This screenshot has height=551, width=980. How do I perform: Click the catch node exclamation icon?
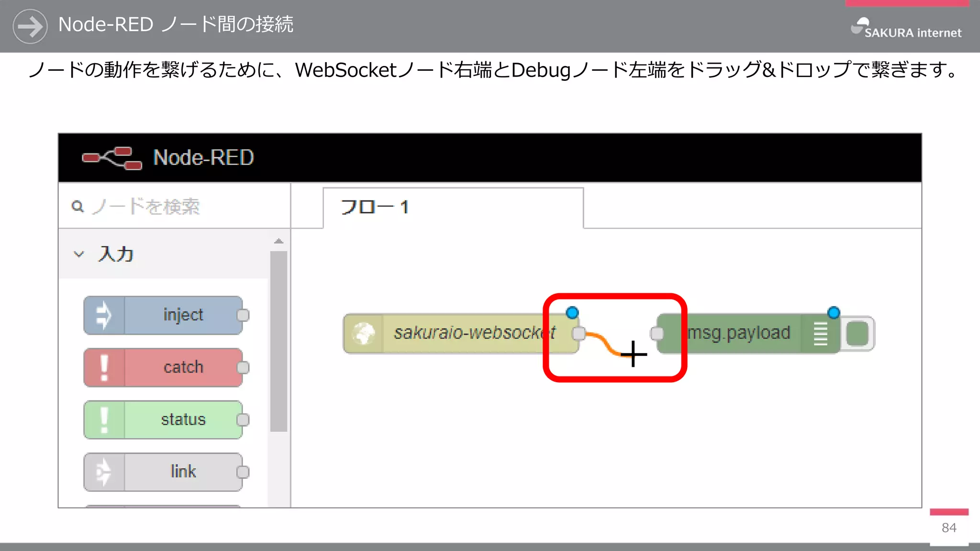click(x=104, y=367)
